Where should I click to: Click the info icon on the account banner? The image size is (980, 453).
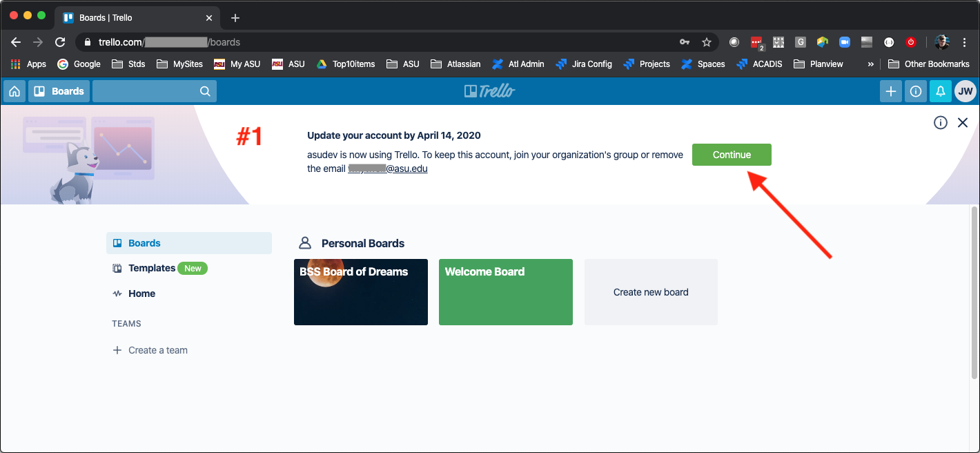coord(940,122)
